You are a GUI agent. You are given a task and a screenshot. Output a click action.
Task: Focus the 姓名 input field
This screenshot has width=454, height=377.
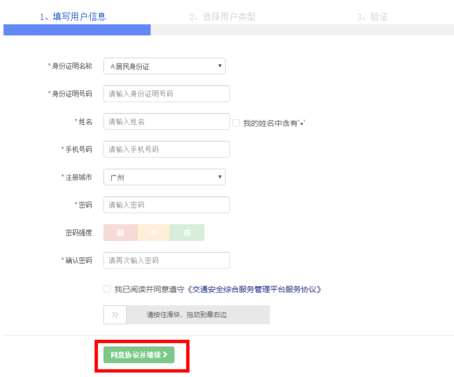pos(166,122)
